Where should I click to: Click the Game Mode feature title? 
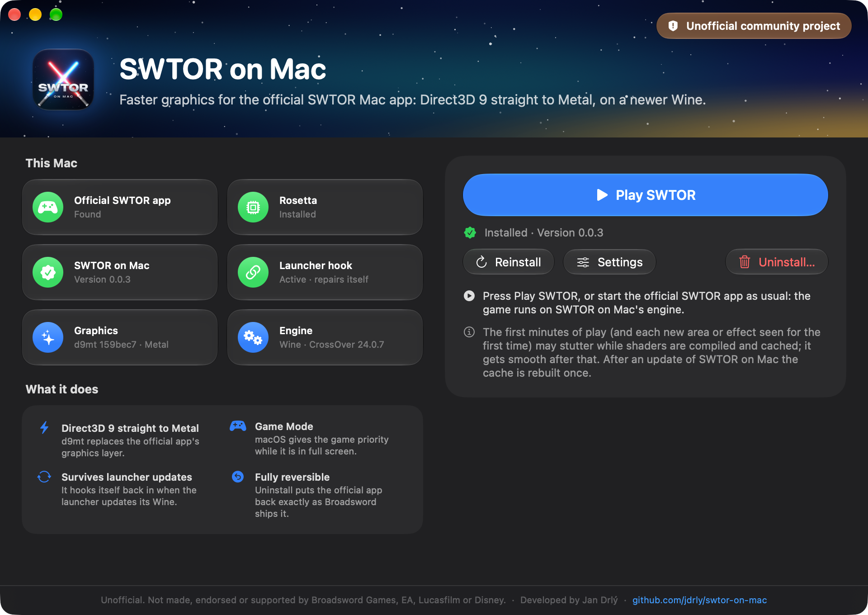[x=284, y=426]
